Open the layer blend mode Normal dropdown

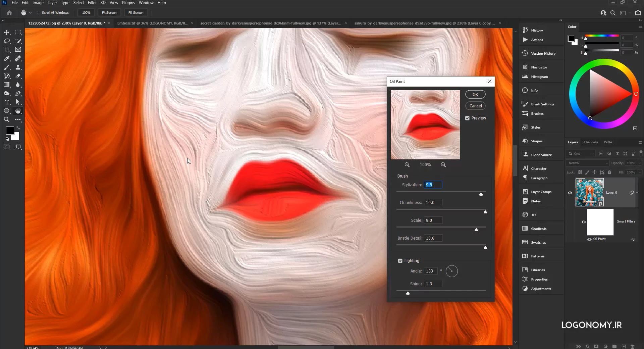tap(588, 163)
